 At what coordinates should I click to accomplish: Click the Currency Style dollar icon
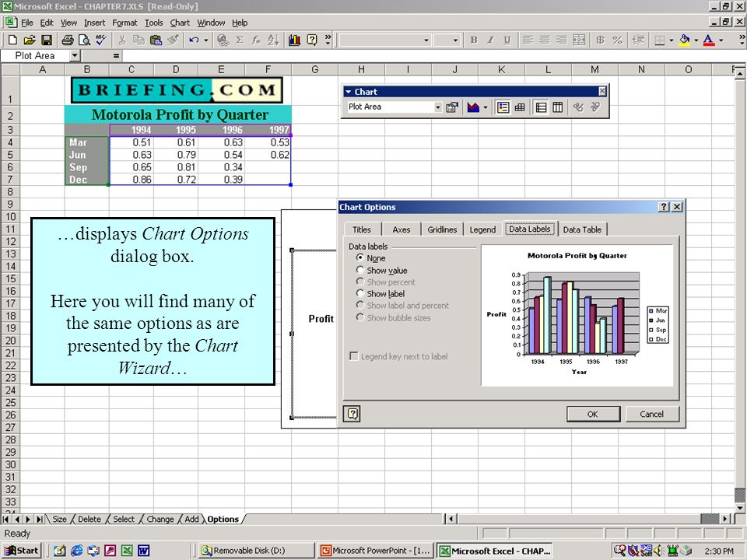[x=600, y=40]
